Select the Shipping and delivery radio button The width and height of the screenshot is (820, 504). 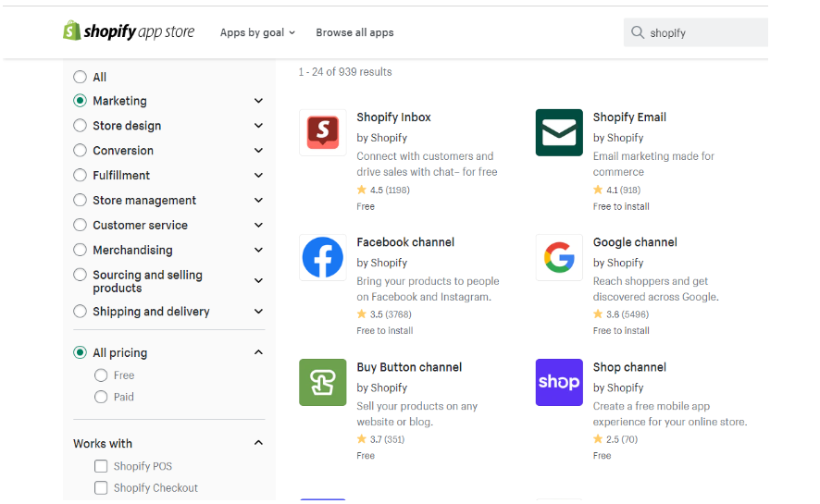click(x=80, y=312)
